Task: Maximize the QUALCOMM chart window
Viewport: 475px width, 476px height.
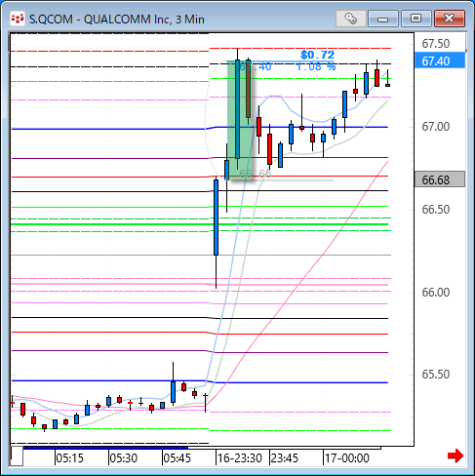Action: 416,19
